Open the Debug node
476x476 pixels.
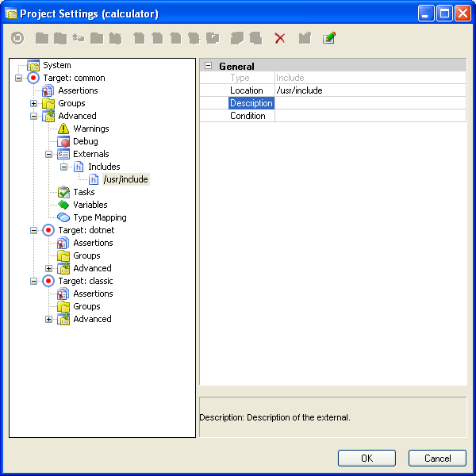85,141
